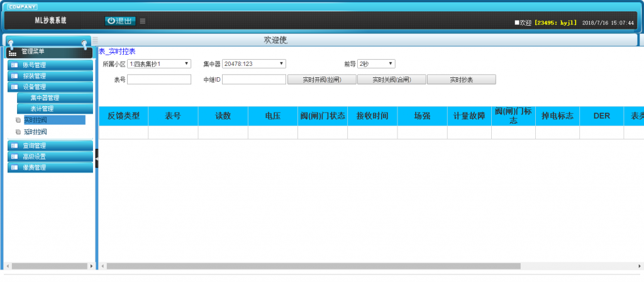Click the 实时抄表 button
Screen dimensions: 644x282
(462, 80)
